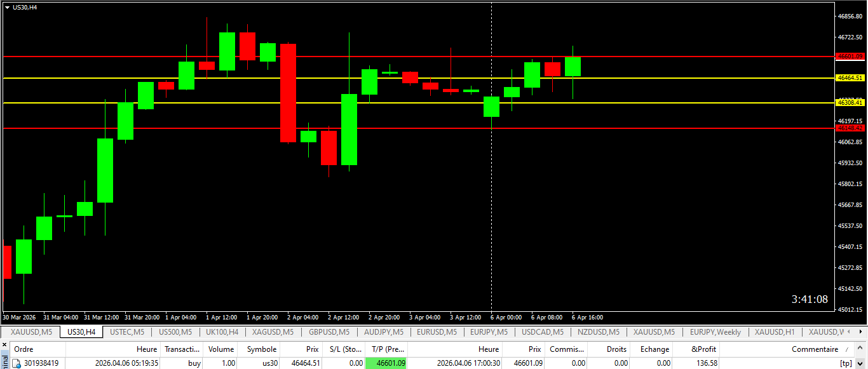
Task: Switch to the US500,M5 tab
Action: 175,332
